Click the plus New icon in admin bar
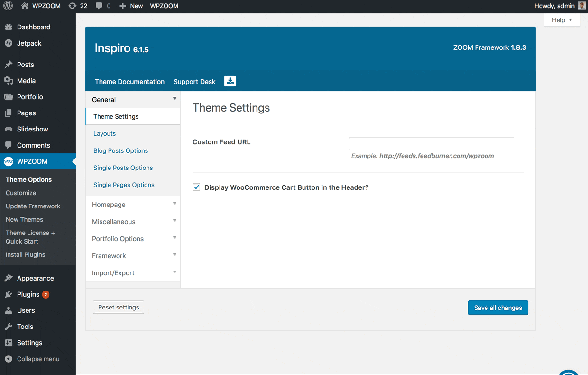 coord(123,6)
